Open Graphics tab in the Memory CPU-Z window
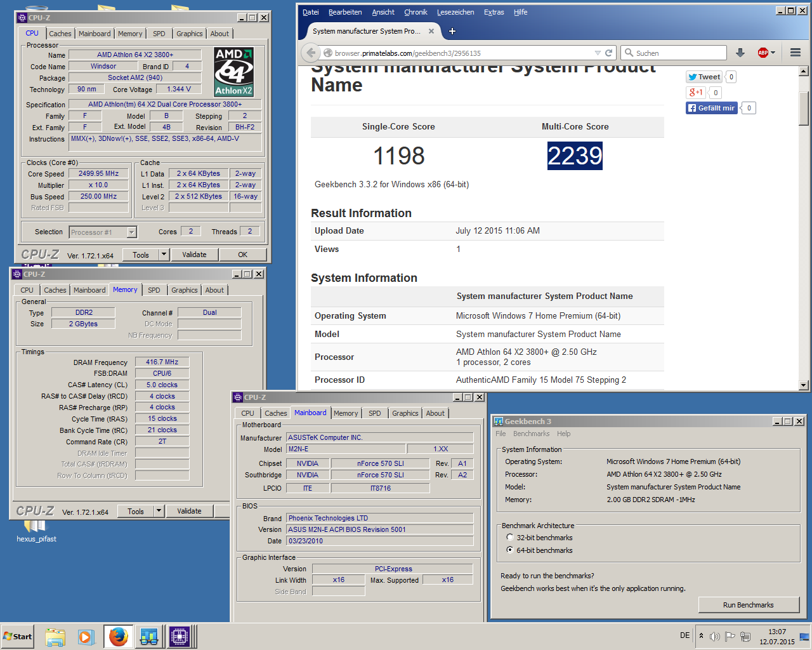The height and width of the screenshot is (650, 812). click(185, 290)
